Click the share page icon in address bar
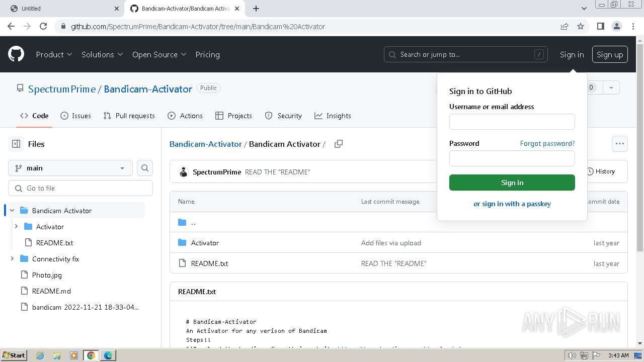Viewport: 644px width, 362px height. [565, 26]
